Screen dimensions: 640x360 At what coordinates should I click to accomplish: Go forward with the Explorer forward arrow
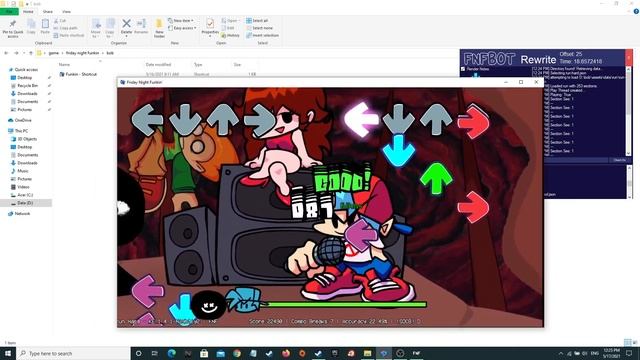[x=16, y=53]
